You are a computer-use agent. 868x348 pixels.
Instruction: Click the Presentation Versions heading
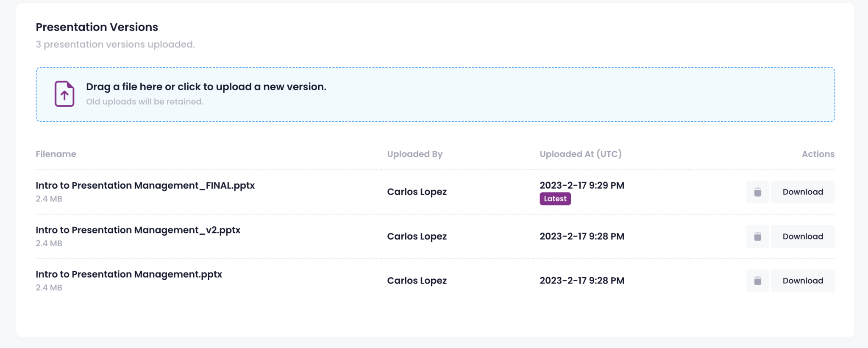97,27
